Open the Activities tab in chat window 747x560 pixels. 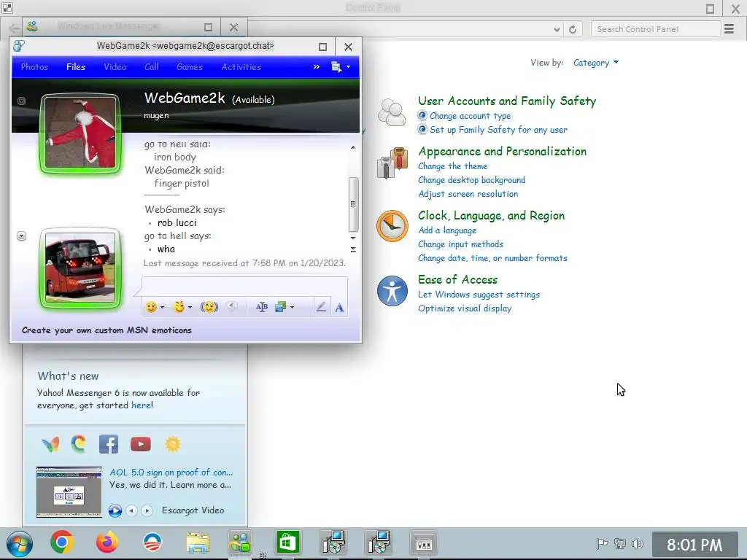(241, 67)
